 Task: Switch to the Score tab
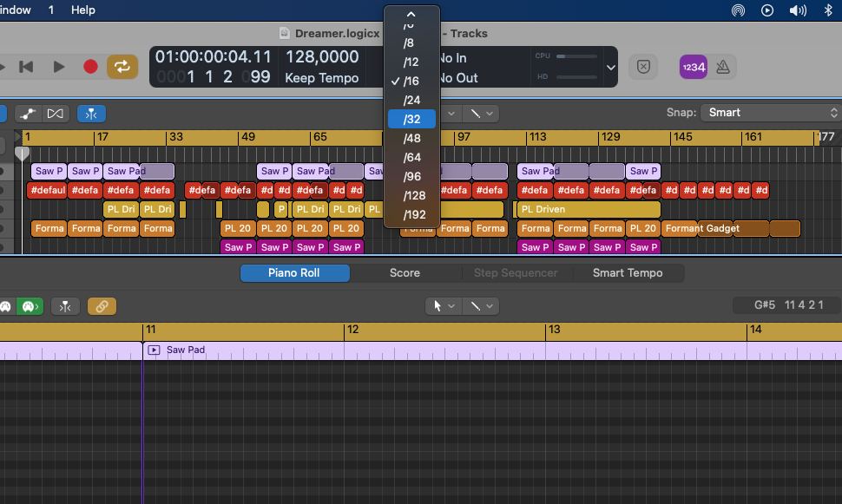(405, 272)
